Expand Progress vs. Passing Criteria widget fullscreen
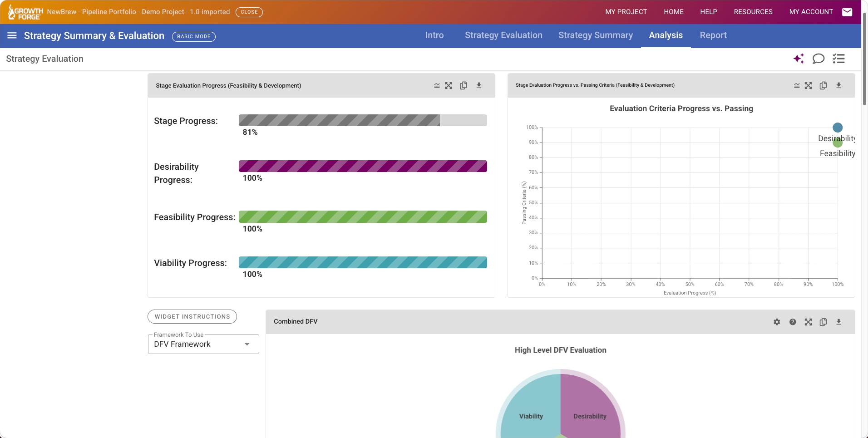 tap(809, 85)
